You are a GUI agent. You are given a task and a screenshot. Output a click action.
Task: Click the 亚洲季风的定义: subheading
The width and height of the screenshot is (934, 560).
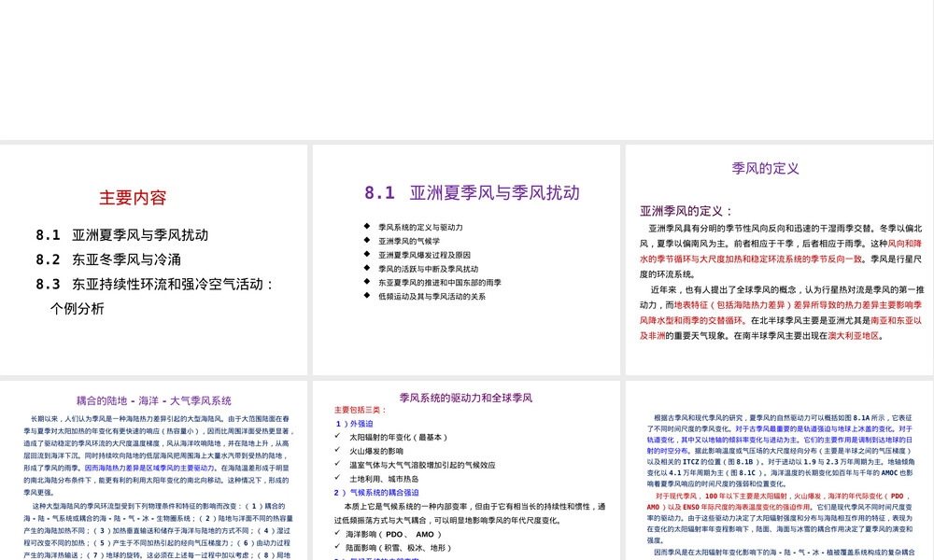[686, 211]
